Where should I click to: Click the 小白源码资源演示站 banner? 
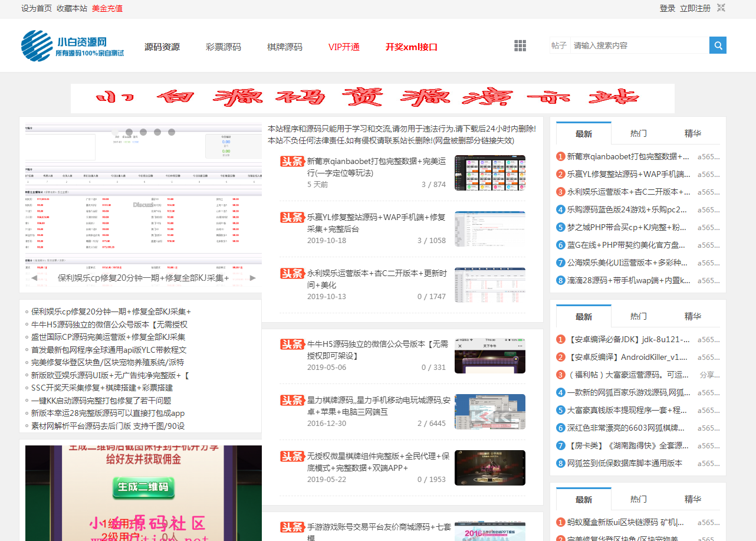[x=372, y=98]
